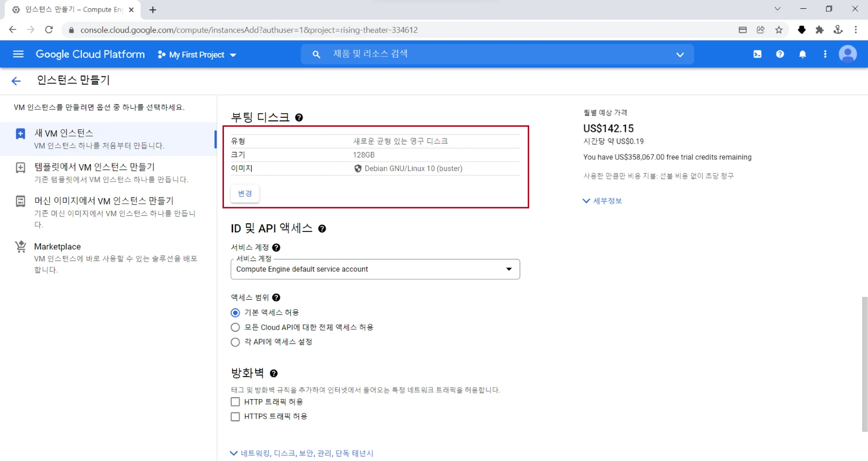
Task: Click the US$142.15 monthly estimate
Action: point(608,128)
